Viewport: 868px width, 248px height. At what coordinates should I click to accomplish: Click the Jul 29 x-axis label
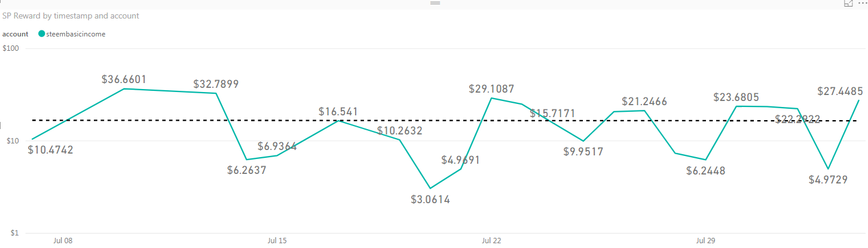[706, 240]
